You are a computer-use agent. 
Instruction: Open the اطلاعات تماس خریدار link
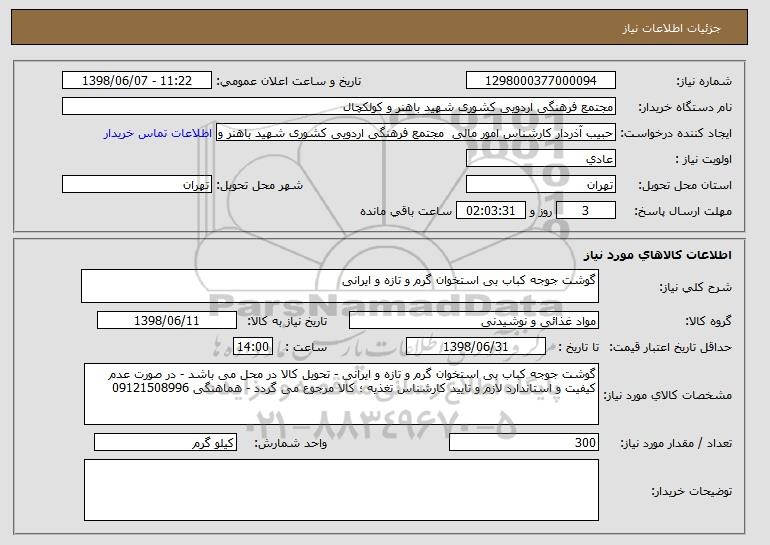click(x=158, y=133)
